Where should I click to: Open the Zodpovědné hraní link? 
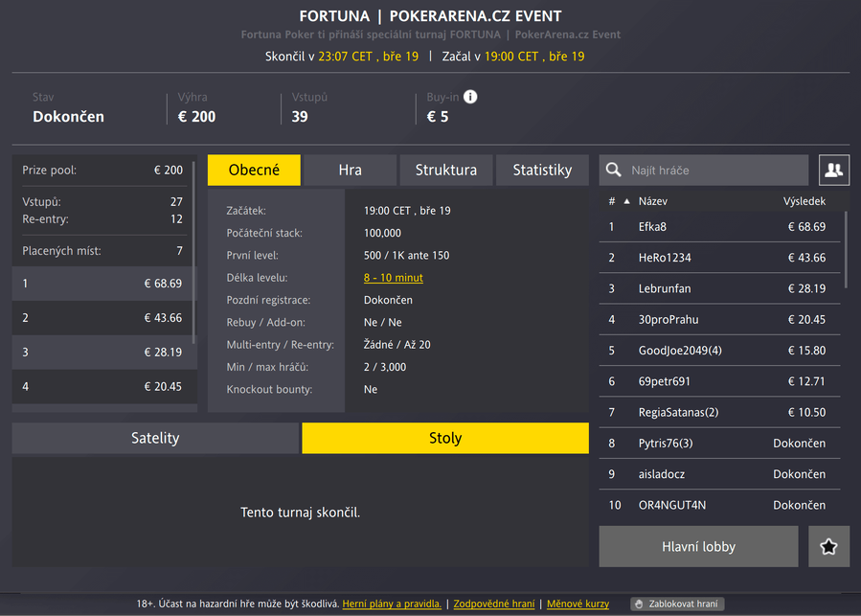coord(493,604)
